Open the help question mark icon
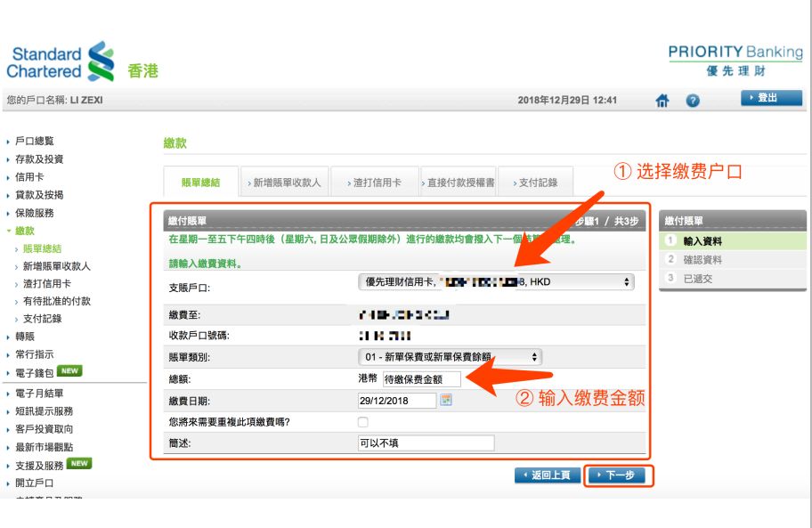 (x=693, y=101)
